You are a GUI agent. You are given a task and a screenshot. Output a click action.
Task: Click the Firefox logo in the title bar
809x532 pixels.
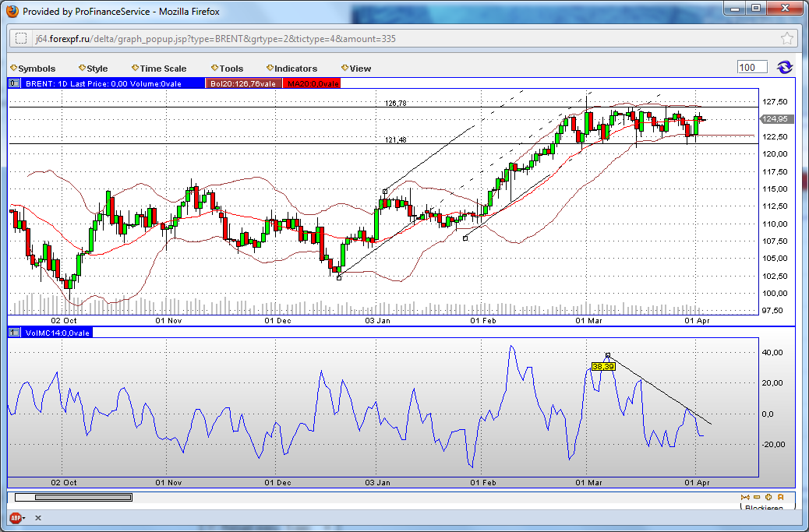tap(12, 12)
